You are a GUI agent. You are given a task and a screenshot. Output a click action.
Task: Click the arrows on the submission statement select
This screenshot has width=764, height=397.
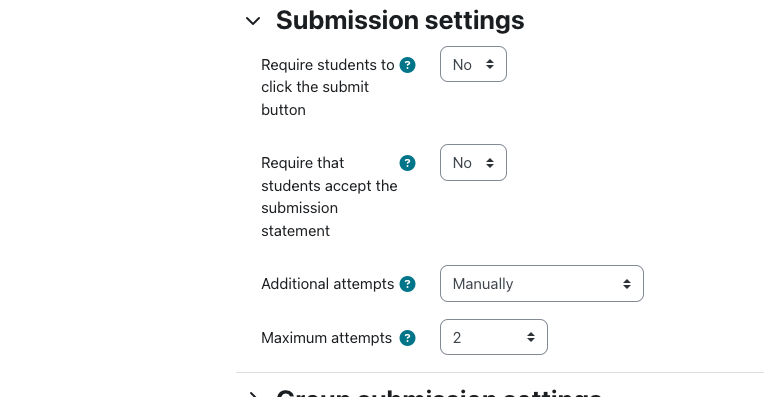(x=490, y=163)
